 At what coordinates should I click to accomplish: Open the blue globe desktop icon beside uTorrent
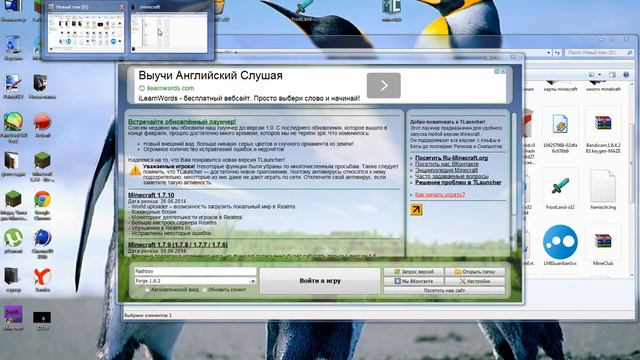(x=42, y=238)
